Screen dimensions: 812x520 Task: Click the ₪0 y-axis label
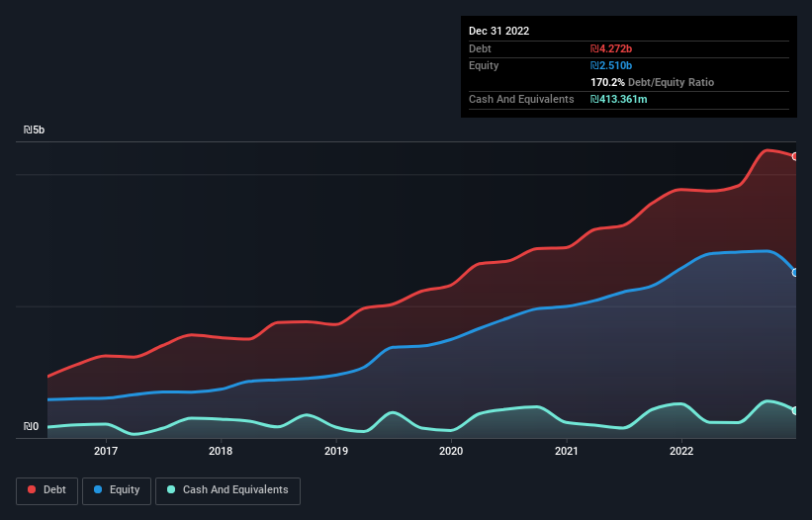coord(31,426)
